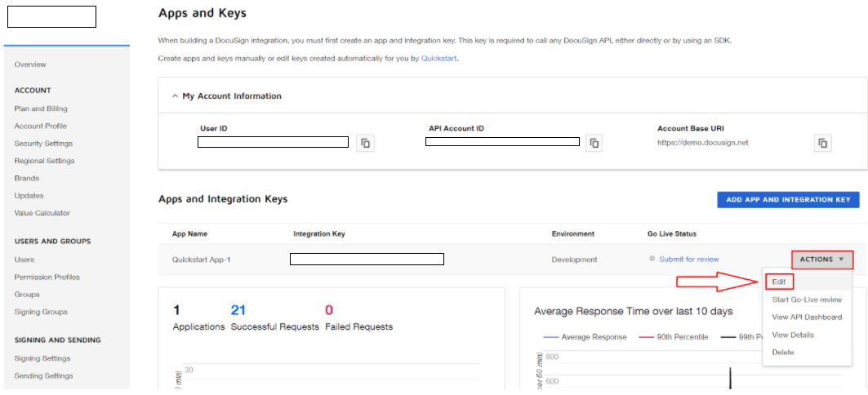
Task: Go to Plan and Billing
Action: tap(41, 109)
